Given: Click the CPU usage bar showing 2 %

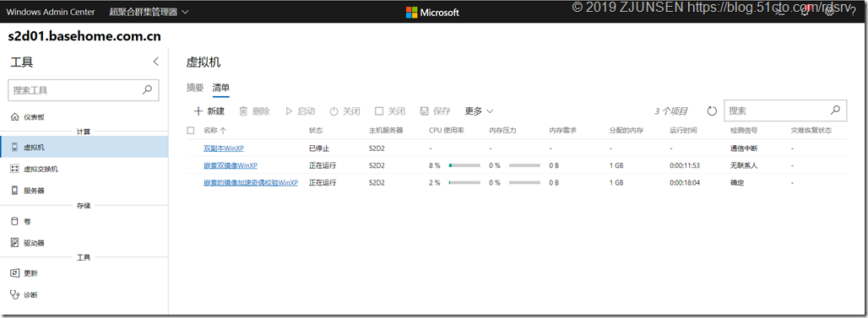Looking at the screenshot, I should click(464, 182).
